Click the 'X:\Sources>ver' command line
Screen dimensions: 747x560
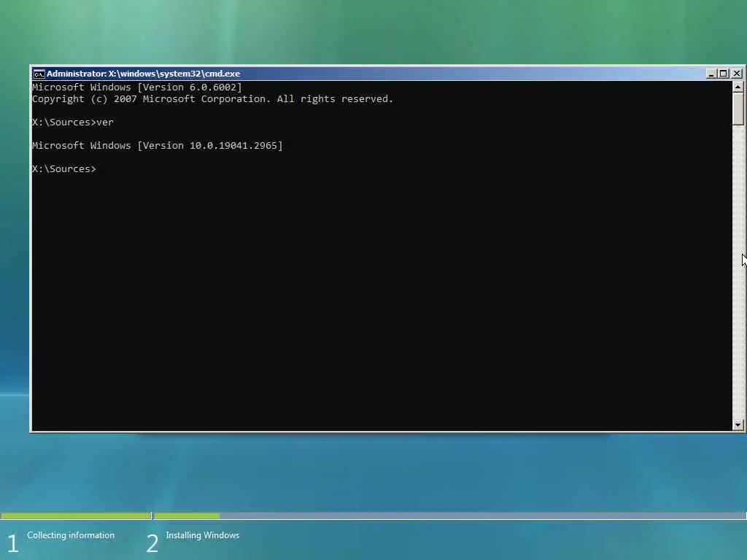pos(73,122)
